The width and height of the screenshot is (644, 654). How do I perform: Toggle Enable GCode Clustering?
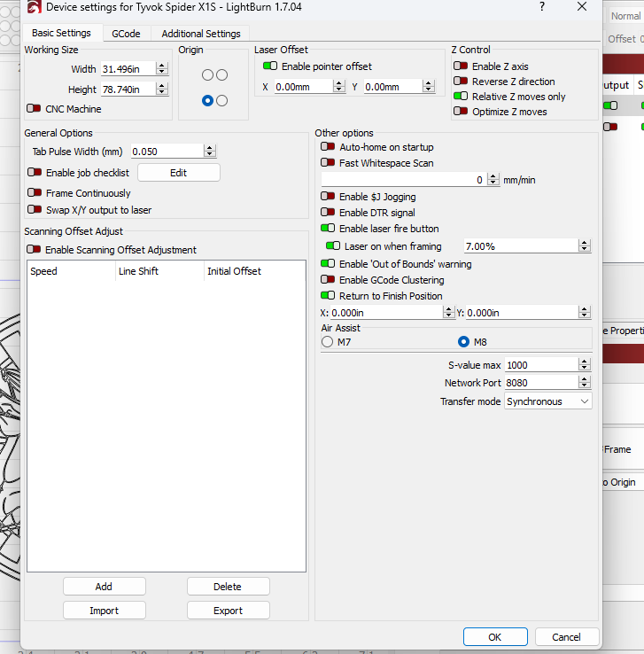pyautogui.click(x=328, y=279)
